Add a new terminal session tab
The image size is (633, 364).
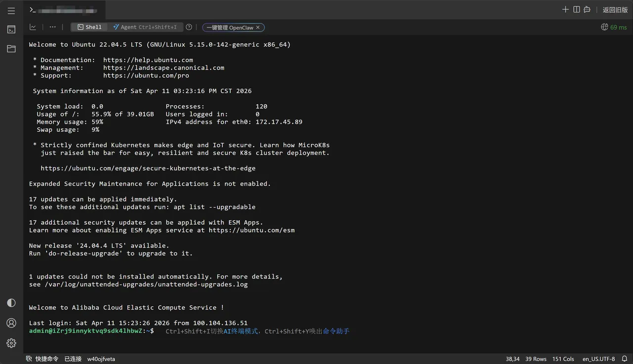pos(566,10)
